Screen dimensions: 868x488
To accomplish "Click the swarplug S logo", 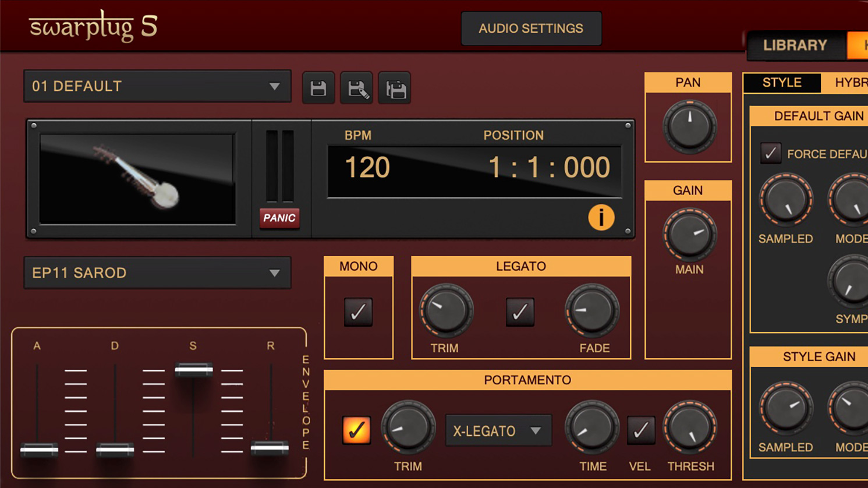I will pos(94,27).
